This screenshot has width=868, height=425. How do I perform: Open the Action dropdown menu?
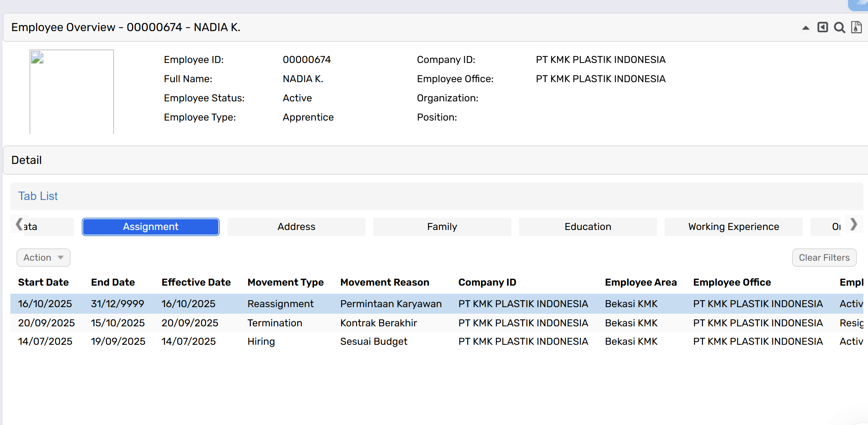tap(43, 258)
